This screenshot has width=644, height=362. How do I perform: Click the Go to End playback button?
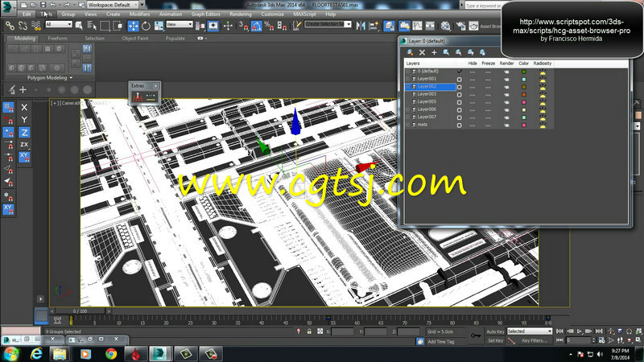(599, 331)
